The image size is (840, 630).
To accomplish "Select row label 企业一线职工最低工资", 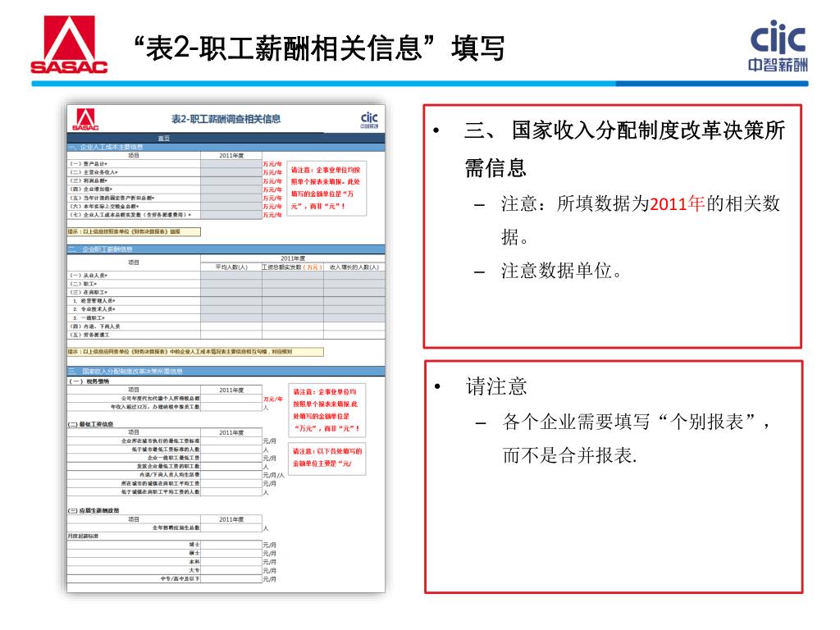I will coord(174,458).
